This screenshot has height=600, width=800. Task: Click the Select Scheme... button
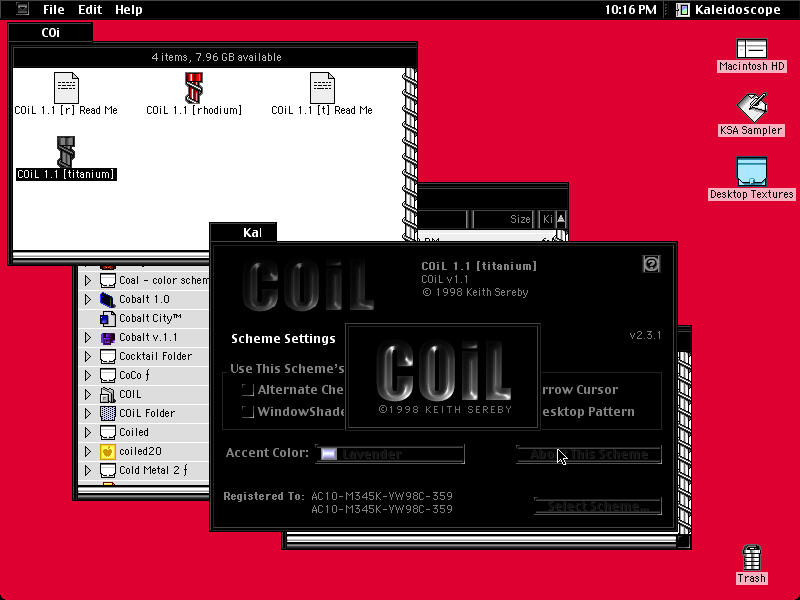pos(598,506)
